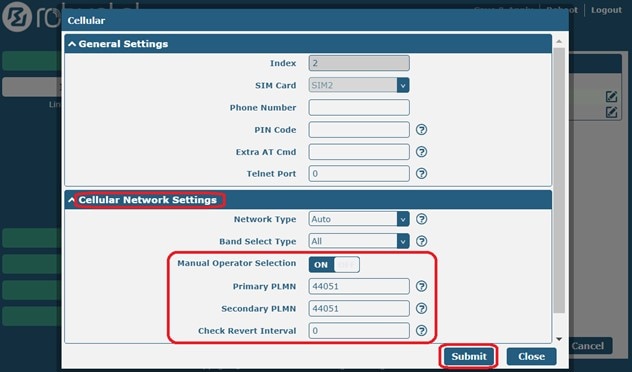Image resolution: width=632 pixels, height=372 pixels.
Task: Focus the PIN Code input field
Action: point(359,130)
